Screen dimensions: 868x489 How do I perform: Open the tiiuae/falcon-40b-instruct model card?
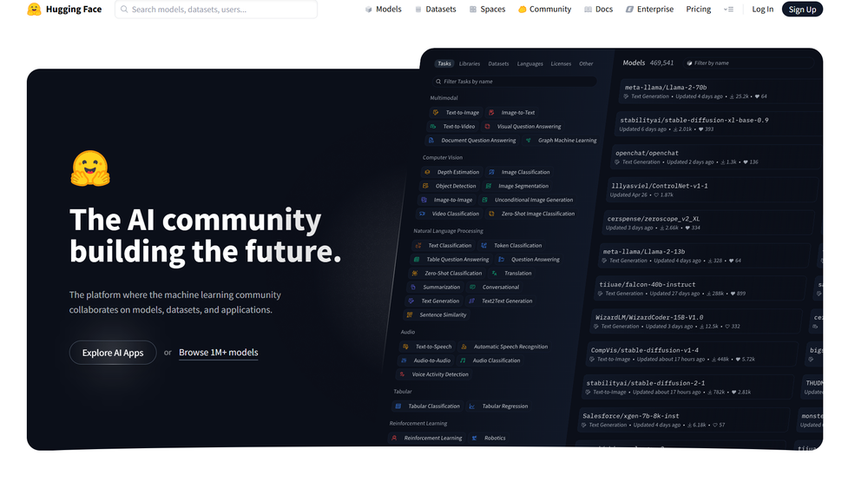click(x=700, y=288)
